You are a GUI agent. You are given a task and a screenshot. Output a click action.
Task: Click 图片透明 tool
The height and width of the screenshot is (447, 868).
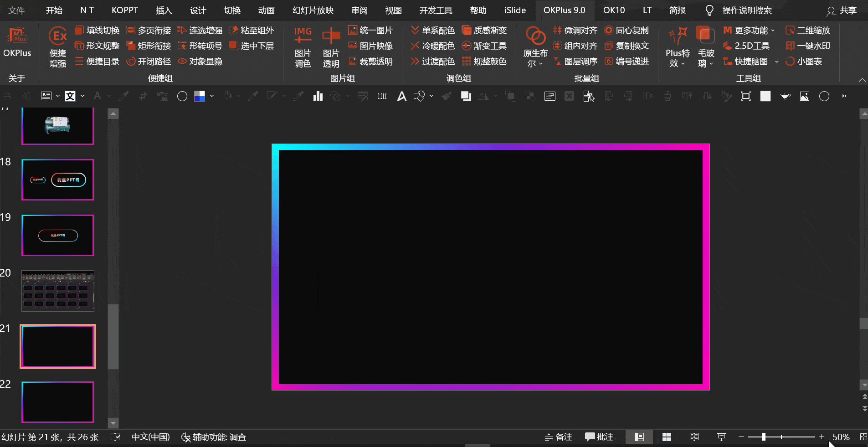pyautogui.click(x=331, y=46)
